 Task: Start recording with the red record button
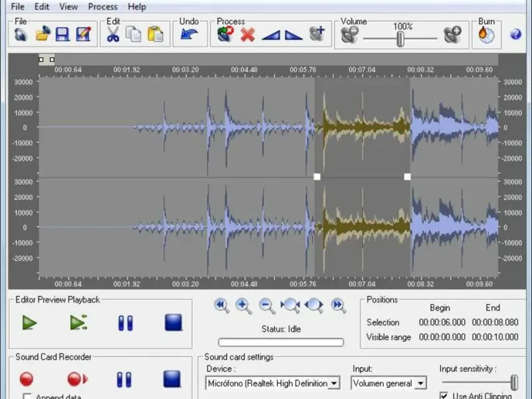[27, 379]
